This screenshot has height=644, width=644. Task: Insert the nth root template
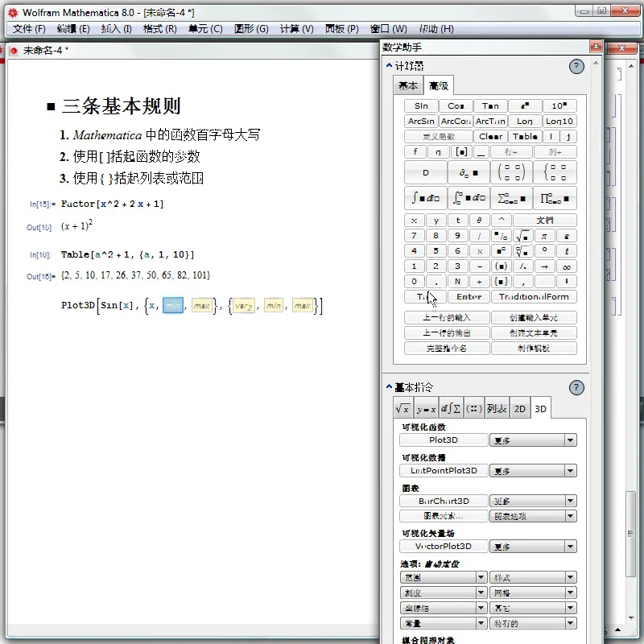(522, 251)
